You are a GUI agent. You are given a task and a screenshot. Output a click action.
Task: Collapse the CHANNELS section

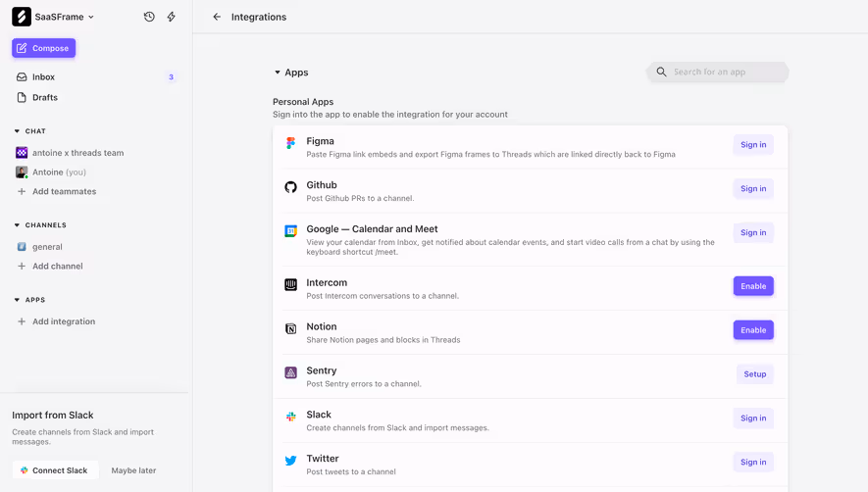point(17,225)
